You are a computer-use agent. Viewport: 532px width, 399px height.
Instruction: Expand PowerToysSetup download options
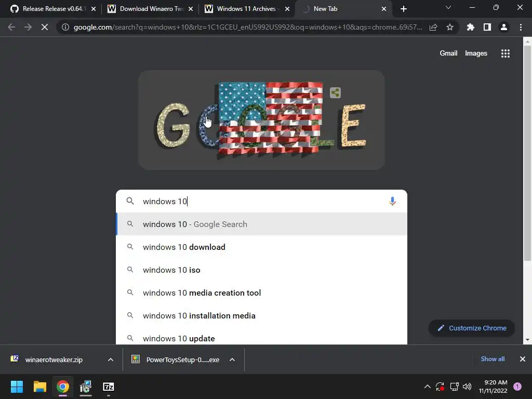[232, 360]
